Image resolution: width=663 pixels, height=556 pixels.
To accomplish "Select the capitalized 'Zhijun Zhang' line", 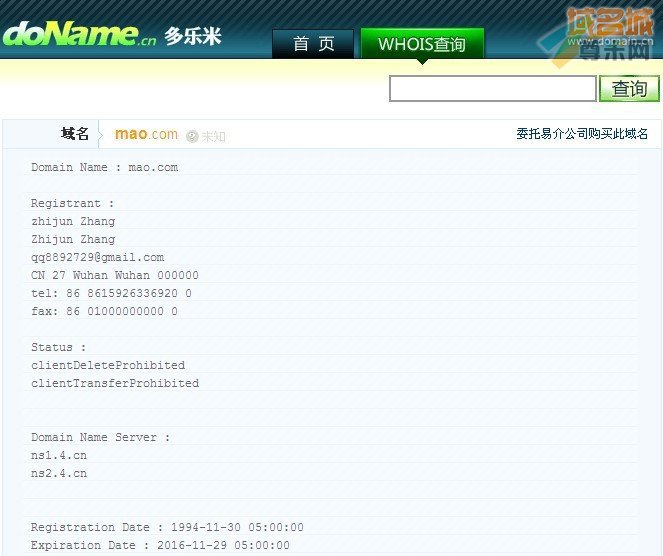I will 73,239.
